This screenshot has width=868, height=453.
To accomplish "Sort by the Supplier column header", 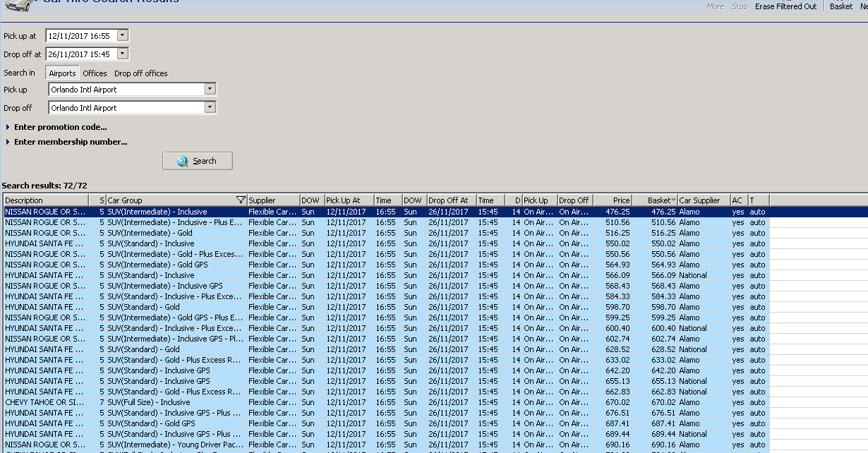I will point(273,200).
